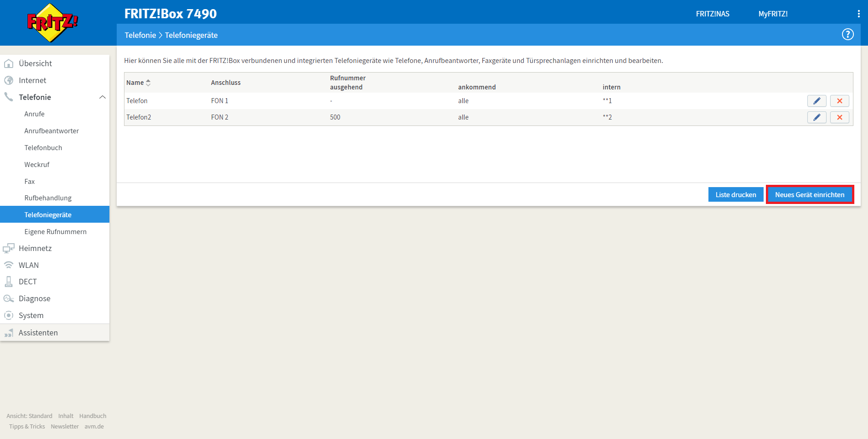Open the help question mark icon

click(x=847, y=35)
